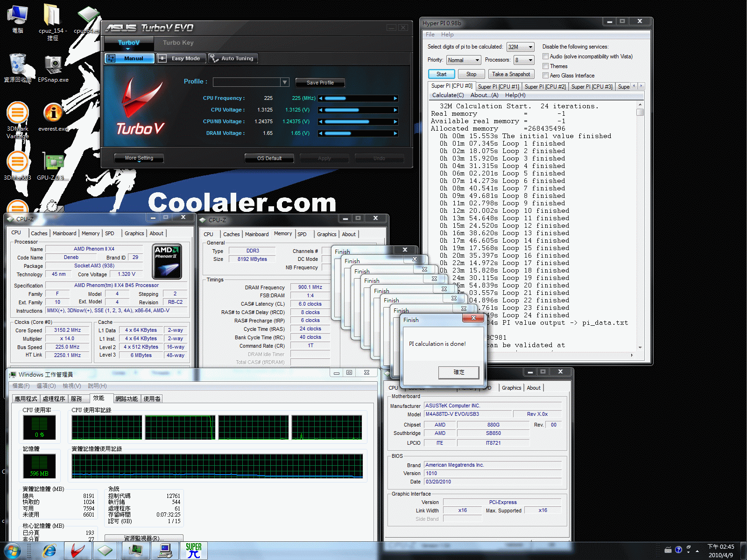The width and height of the screenshot is (747, 560).
Task: Open Graphics tab in mainboard CPU-Z window
Action: click(x=511, y=388)
